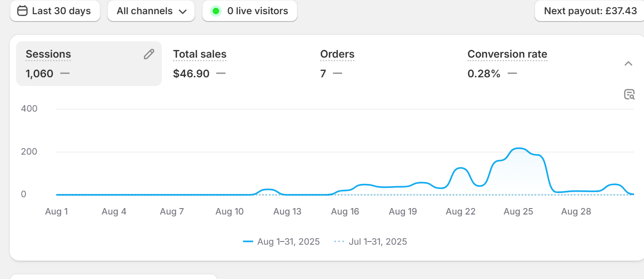Click the dotted legend line swatch
This screenshot has height=279, width=644.
(339, 241)
